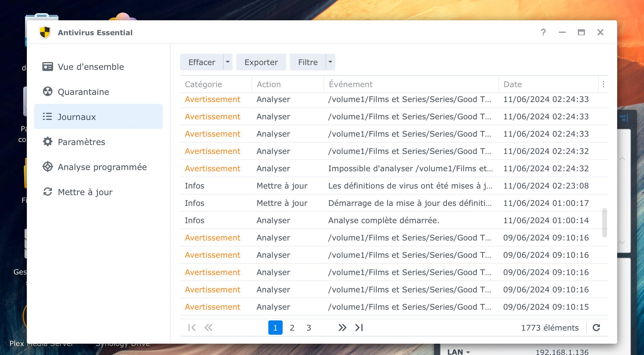Expand the Filtre dropdown arrow
This screenshot has width=644, height=355.
tap(330, 62)
